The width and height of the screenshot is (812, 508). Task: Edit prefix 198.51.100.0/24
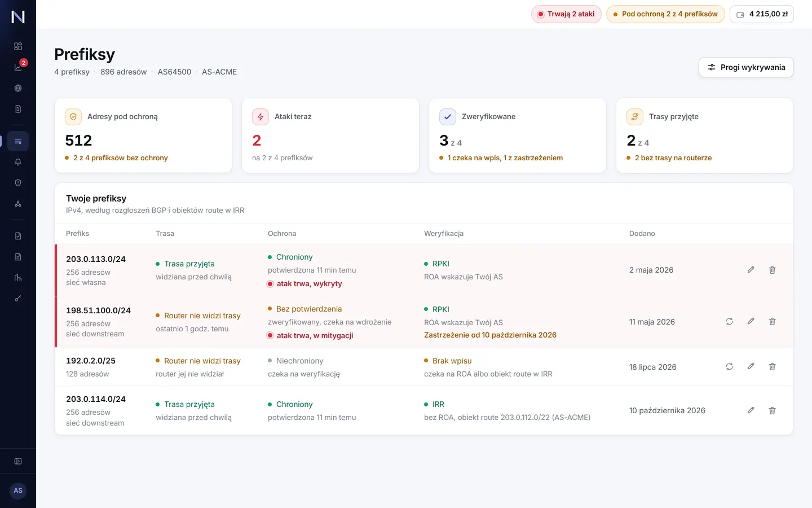tap(751, 321)
